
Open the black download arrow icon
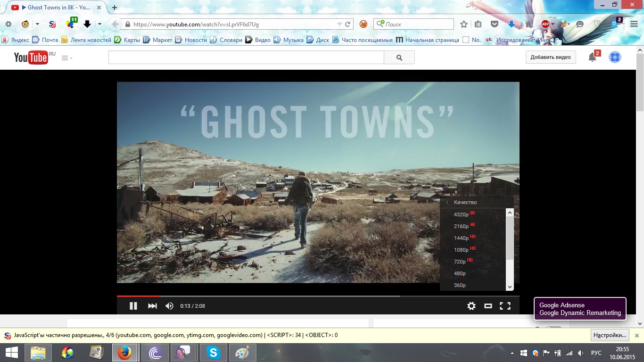pos(87,24)
